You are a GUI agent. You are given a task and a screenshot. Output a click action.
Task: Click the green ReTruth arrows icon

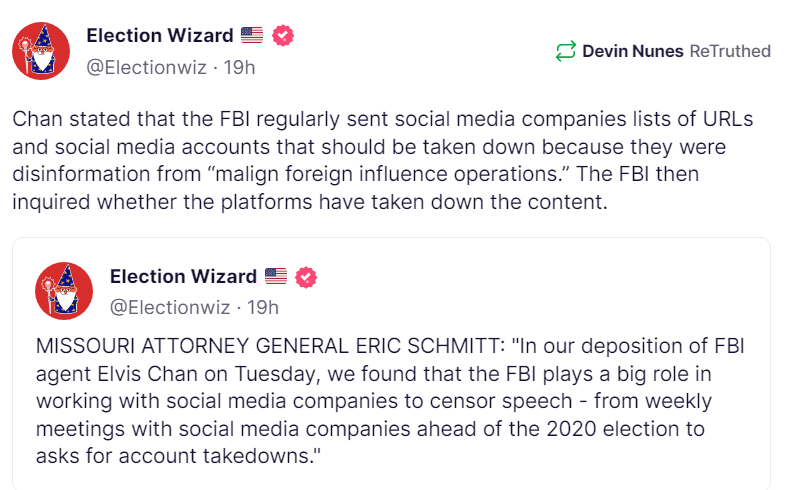[x=566, y=51]
